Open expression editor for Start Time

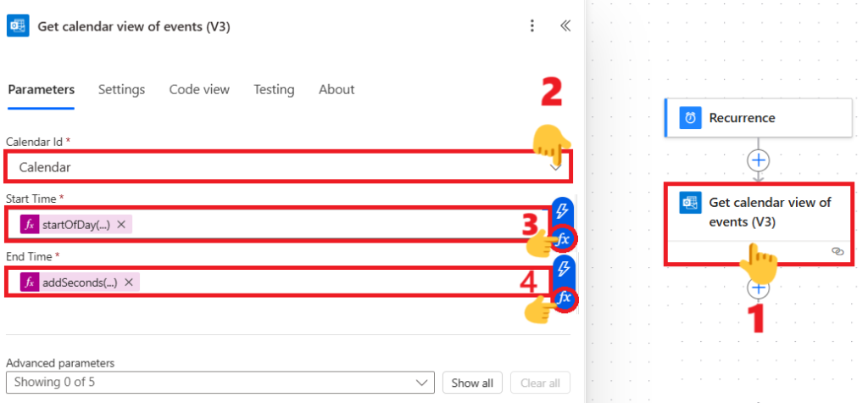[563, 238]
